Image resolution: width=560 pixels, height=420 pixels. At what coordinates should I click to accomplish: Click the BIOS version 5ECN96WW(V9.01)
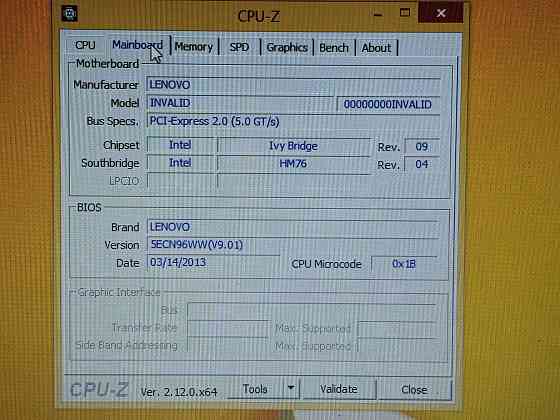[x=293, y=245]
